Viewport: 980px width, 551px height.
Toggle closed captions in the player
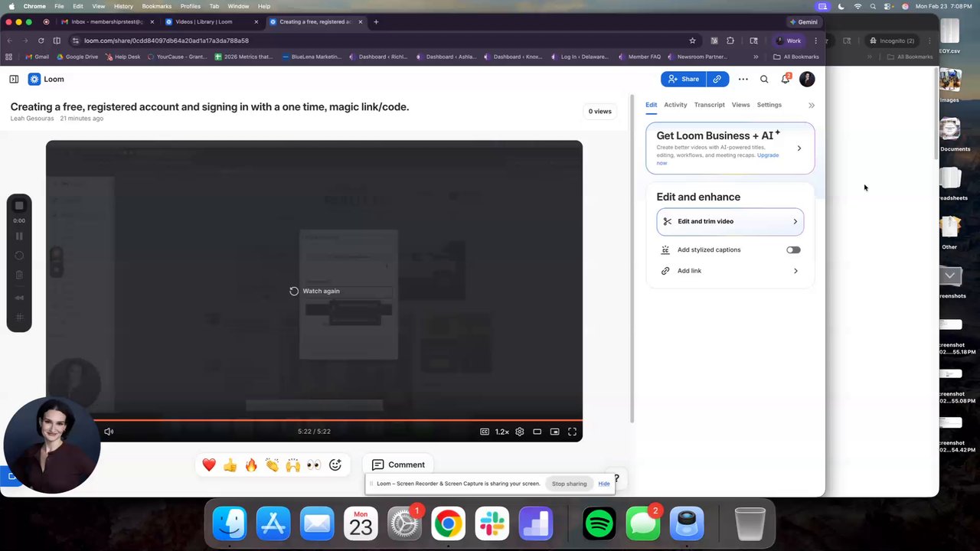(x=485, y=432)
